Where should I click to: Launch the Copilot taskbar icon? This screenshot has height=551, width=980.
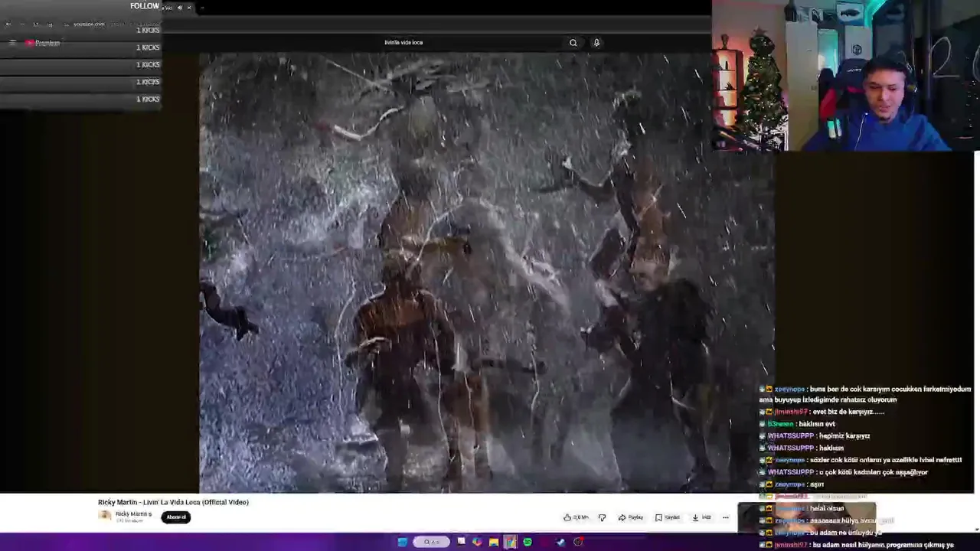tap(477, 542)
